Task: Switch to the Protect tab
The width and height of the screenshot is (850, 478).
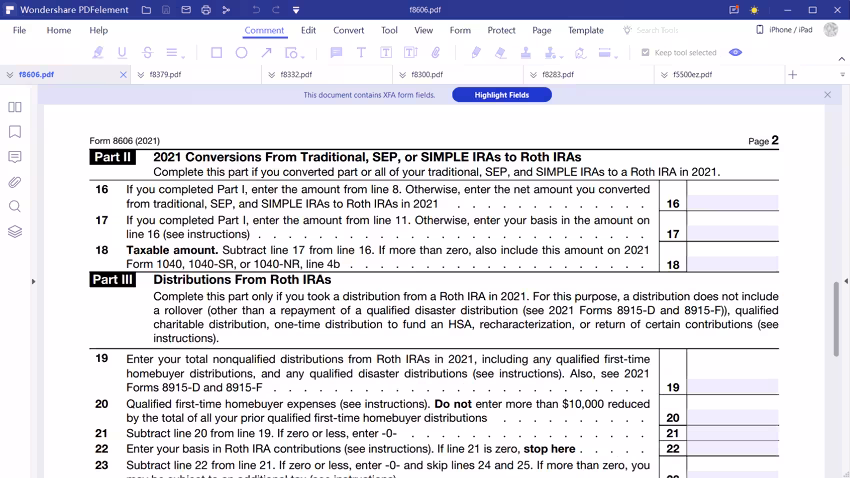Action: (x=501, y=30)
